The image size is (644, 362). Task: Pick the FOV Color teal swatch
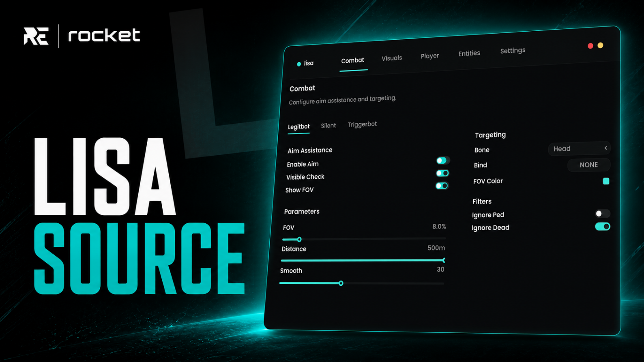(606, 181)
